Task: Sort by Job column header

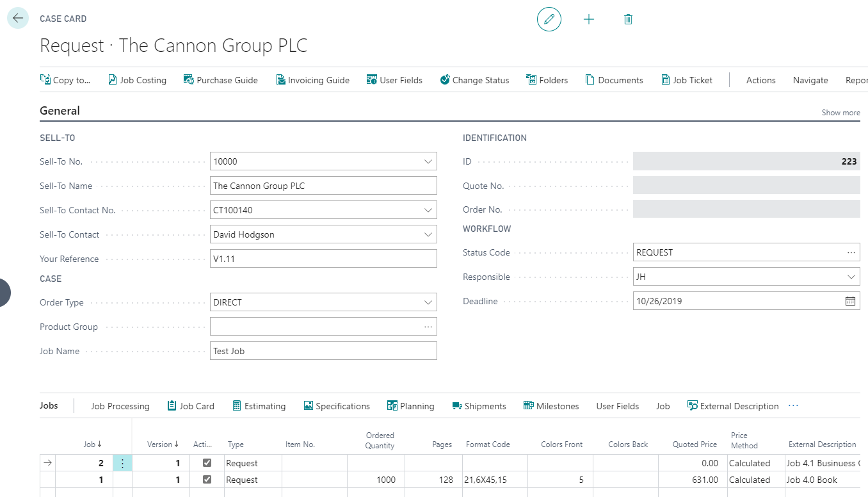Action: [93, 444]
